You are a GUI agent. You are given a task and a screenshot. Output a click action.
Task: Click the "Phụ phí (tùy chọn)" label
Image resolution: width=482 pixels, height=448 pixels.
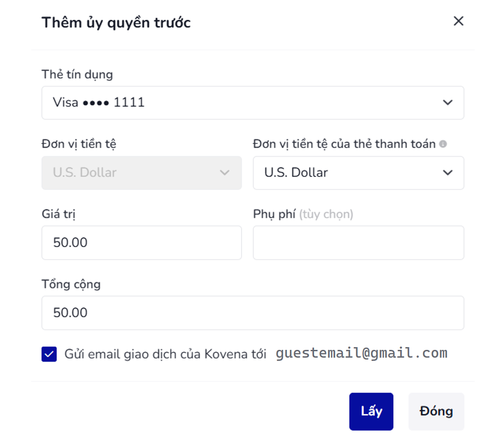303,214
